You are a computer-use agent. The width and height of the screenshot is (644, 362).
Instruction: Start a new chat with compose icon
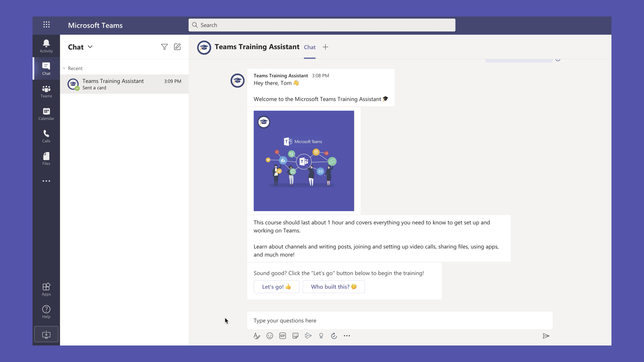177,47
